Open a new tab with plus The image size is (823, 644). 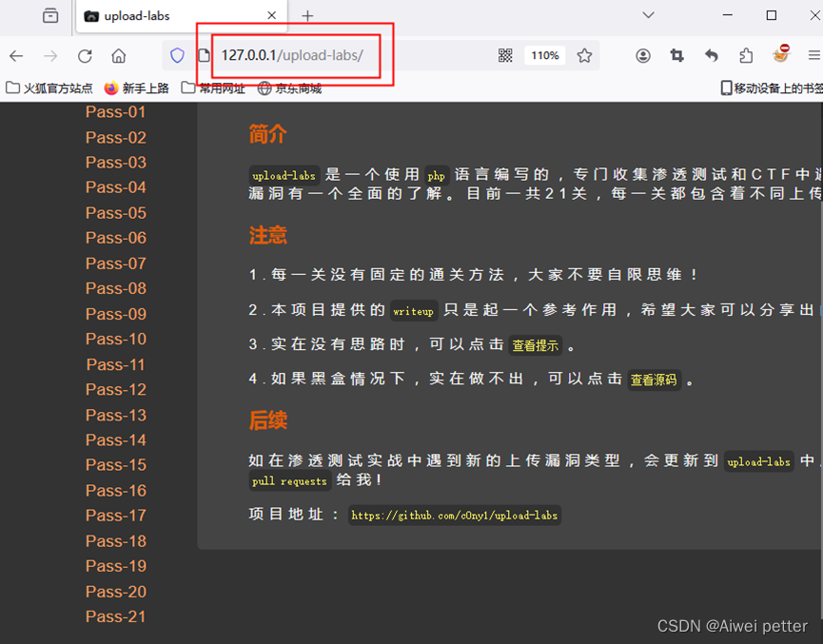point(307,16)
